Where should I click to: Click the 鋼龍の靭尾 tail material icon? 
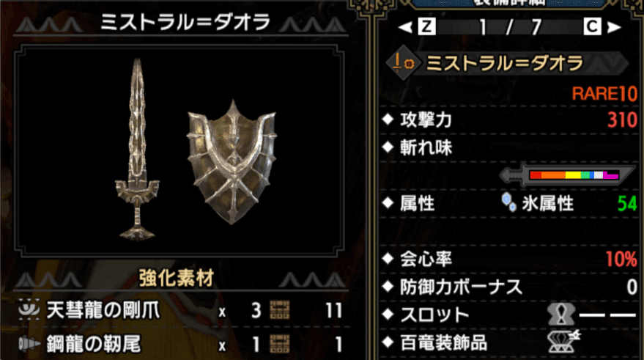(x=29, y=344)
